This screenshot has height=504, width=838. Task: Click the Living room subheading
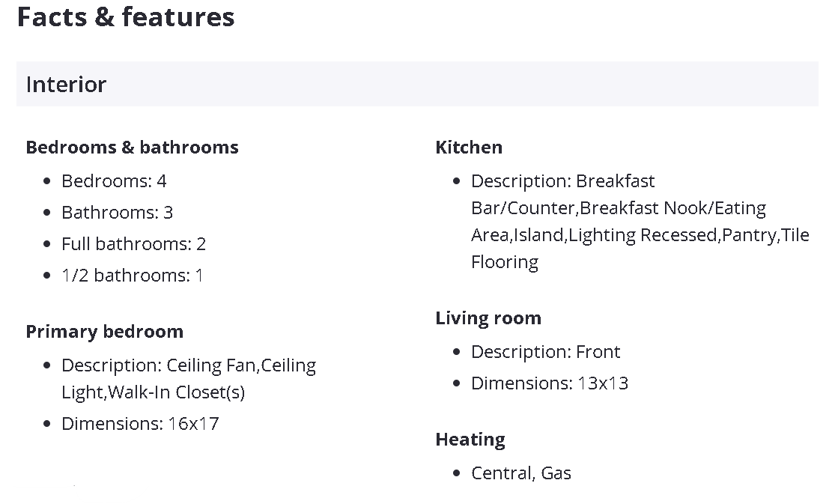pyautogui.click(x=488, y=318)
